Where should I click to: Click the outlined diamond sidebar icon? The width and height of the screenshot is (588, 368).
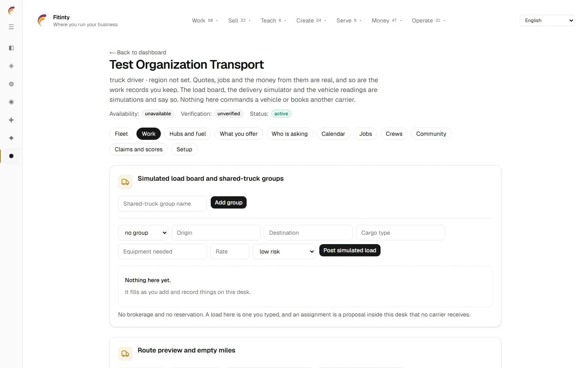coord(11,66)
